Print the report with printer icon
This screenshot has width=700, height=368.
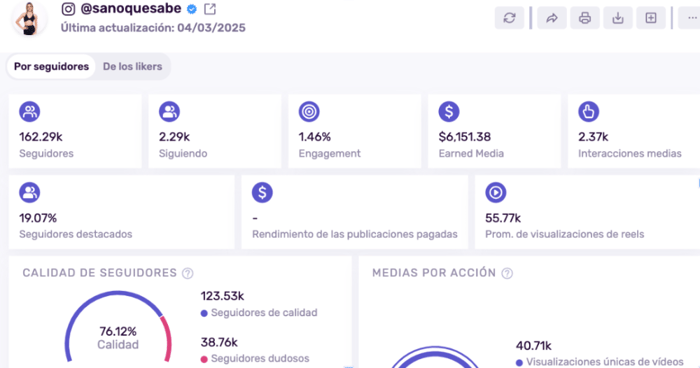[585, 18]
